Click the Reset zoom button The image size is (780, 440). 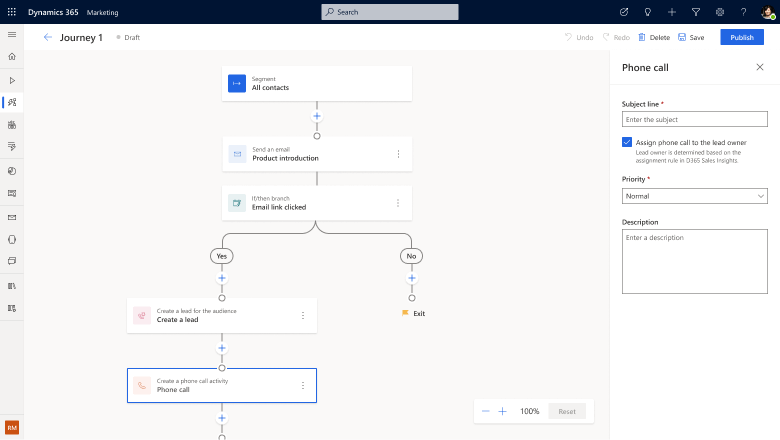pyautogui.click(x=566, y=411)
